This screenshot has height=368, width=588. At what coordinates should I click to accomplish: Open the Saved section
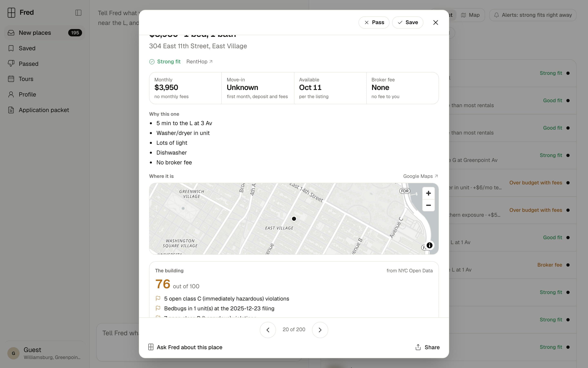(x=45, y=48)
